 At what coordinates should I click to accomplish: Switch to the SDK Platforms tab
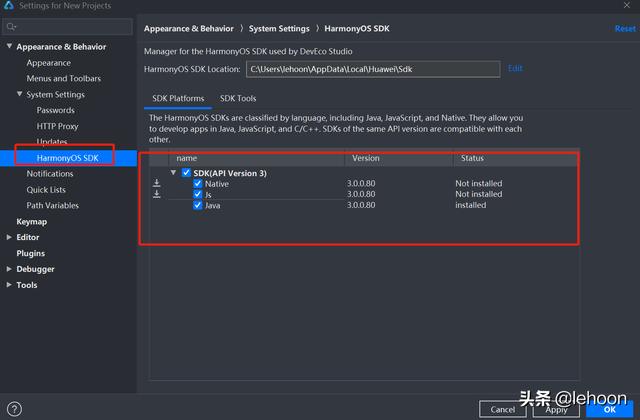(x=178, y=98)
